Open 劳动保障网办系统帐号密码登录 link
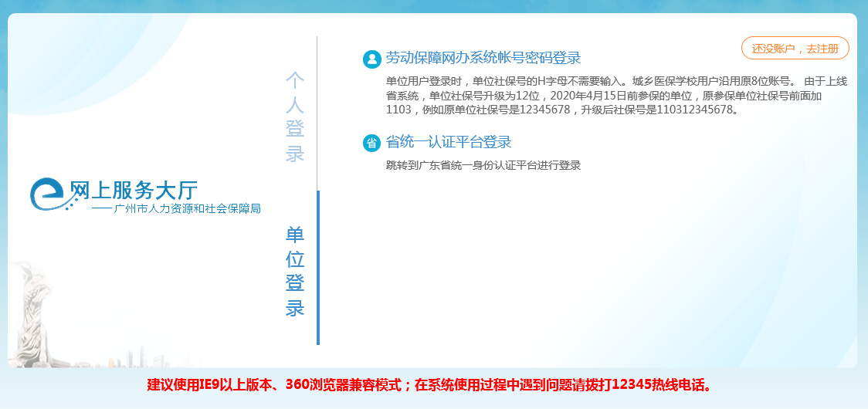This screenshot has height=409, width=868. 483,58
